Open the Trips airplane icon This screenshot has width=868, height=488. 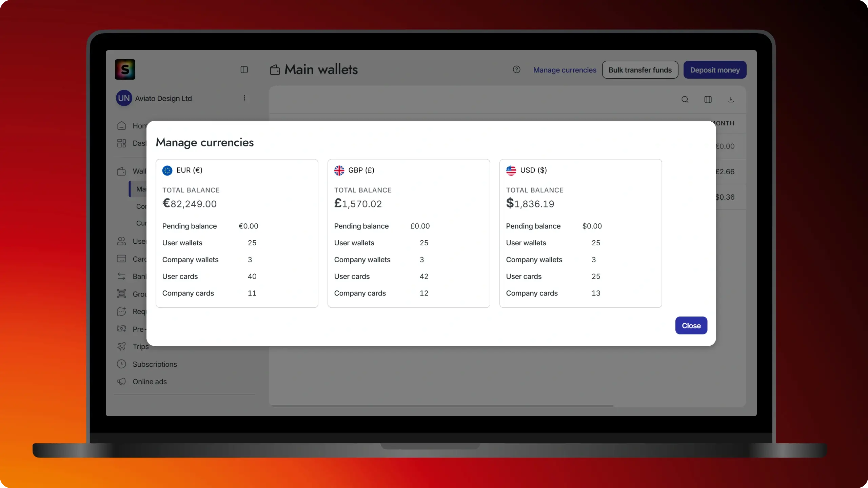[x=121, y=346]
